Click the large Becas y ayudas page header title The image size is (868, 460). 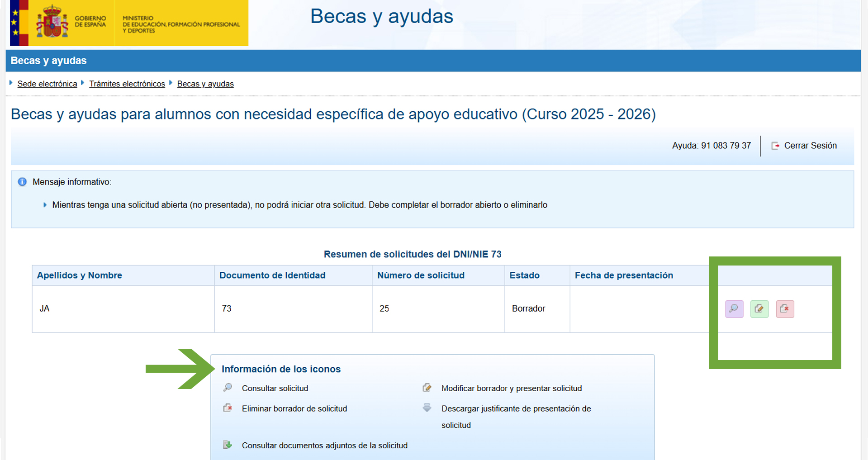pyautogui.click(x=382, y=16)
